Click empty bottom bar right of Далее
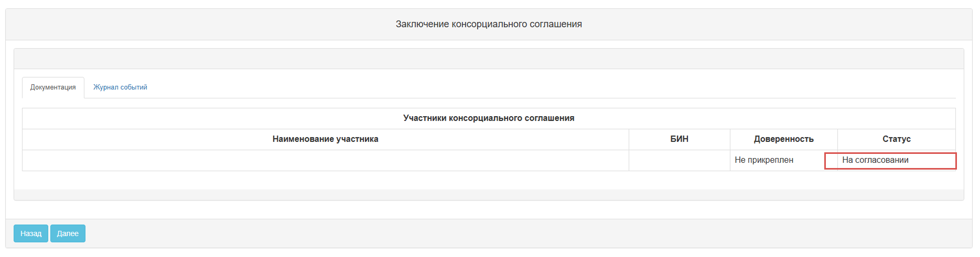This screenshot has height=257, width=980. point(524,233)
